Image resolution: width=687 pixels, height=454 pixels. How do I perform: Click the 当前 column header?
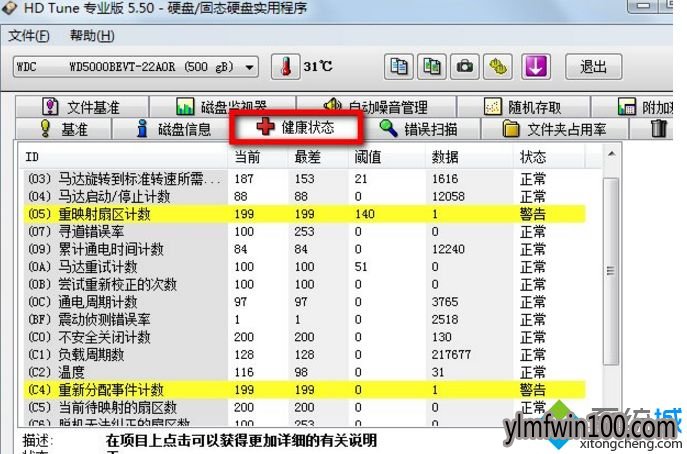[x=258, y=156]
